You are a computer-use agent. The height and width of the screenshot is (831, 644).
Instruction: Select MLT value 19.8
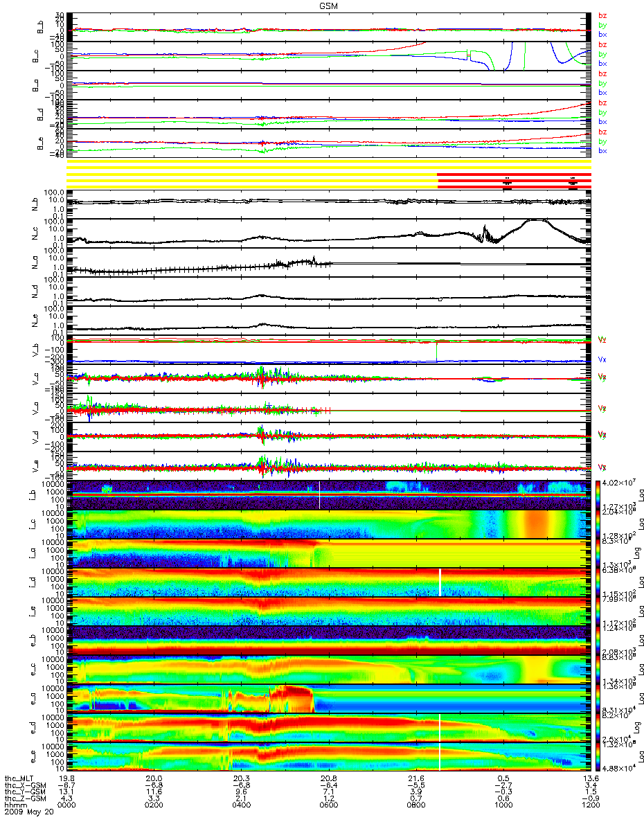[x=66, y=778]
